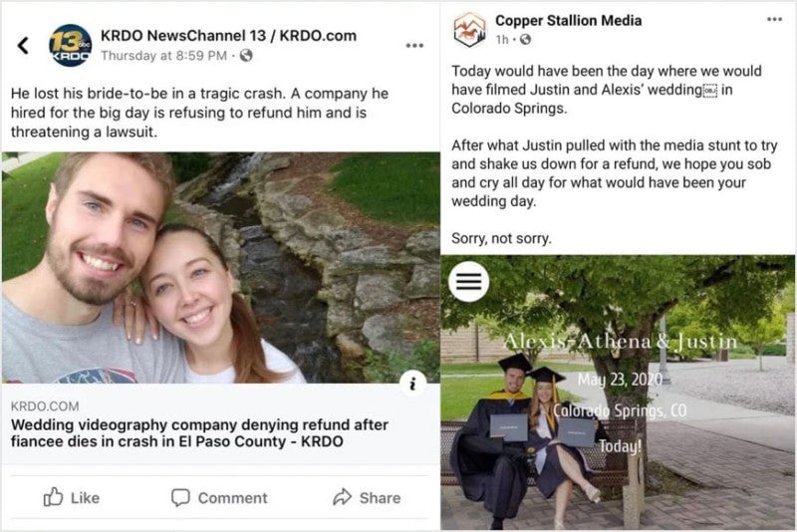This screenshot has width=797, height=532.
Task: Open Copper Stallion Media profile avatar
Action: click(x=470, y=29)
